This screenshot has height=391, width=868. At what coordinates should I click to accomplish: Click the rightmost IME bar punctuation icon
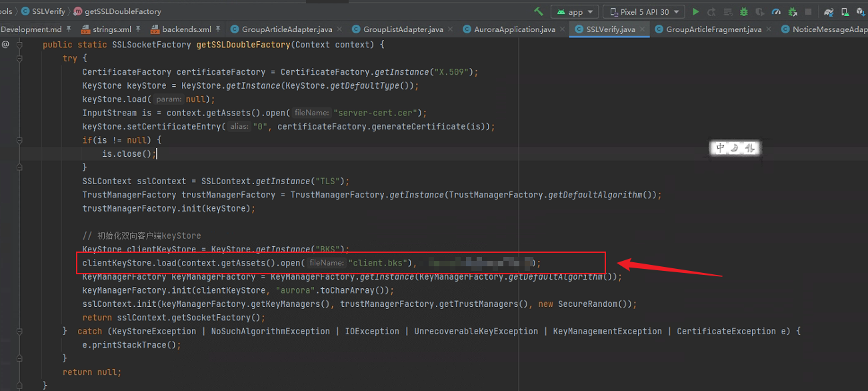[750, 148]
